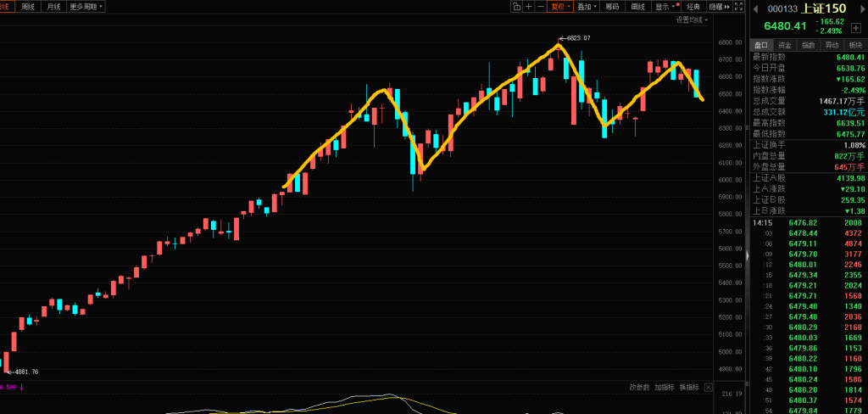This screenshot has width=868, height=414.
Task: Click 加指标 to add indicator
Action: pos(665,387)
